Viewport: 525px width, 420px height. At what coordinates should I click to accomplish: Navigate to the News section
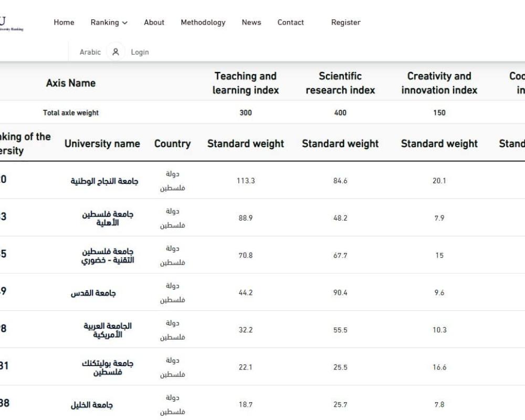point(251,23)
